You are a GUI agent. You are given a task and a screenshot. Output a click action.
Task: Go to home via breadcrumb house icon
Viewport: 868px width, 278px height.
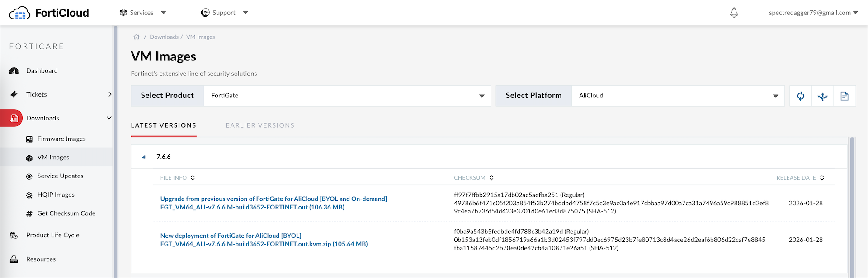pyautogui.click(x=137, y=37)
